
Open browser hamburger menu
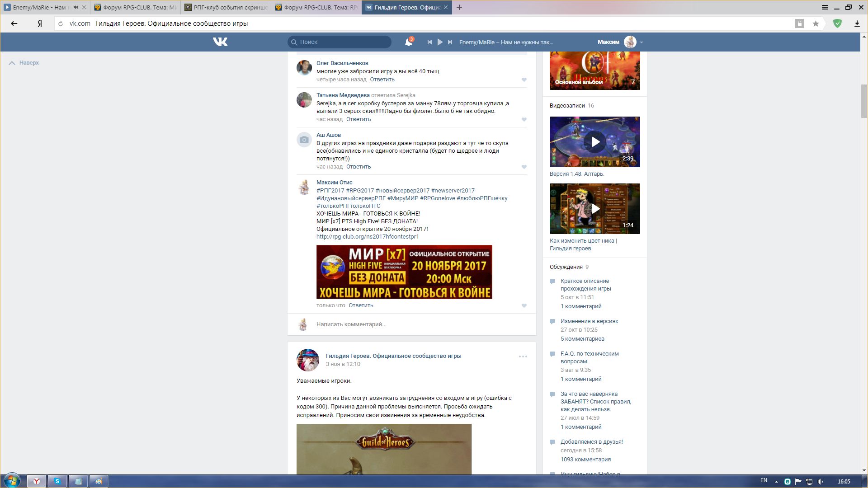[825, 7]
